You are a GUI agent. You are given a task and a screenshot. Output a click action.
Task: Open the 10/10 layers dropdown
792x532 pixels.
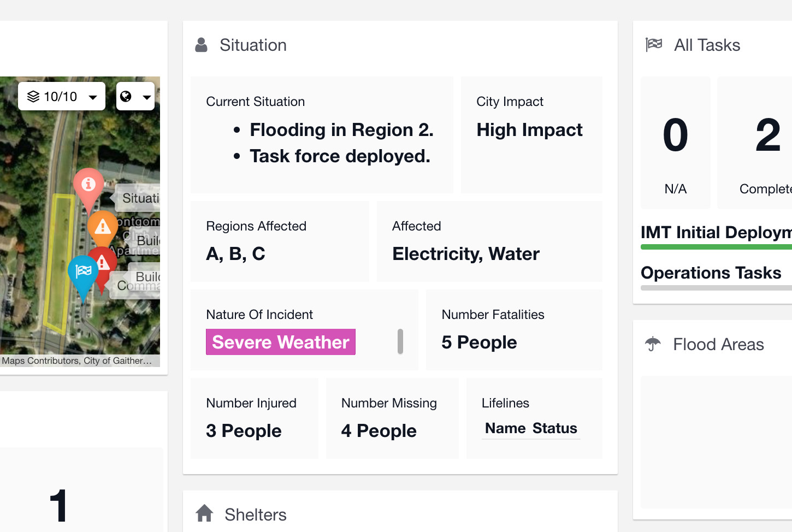coord(62,96)
